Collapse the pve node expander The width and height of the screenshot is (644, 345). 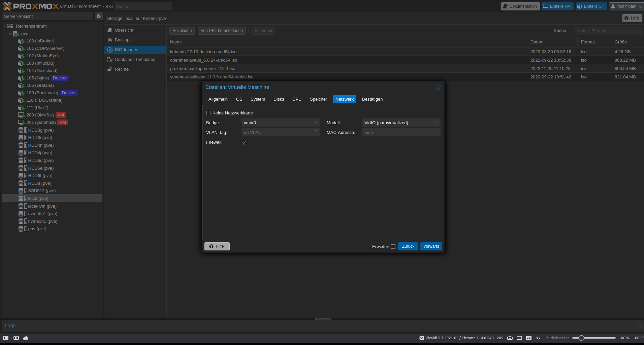[x=10, y=34]
